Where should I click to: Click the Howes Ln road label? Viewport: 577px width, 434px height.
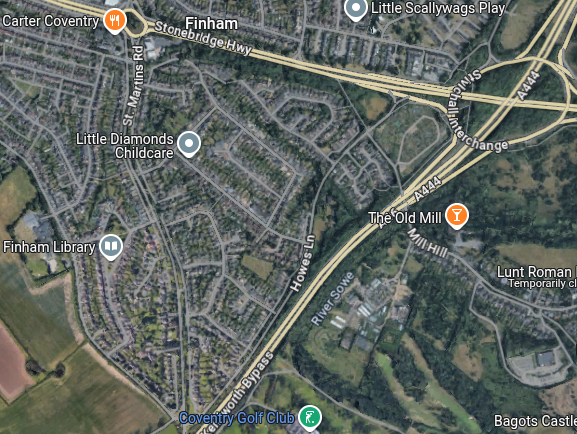point(302,264)
